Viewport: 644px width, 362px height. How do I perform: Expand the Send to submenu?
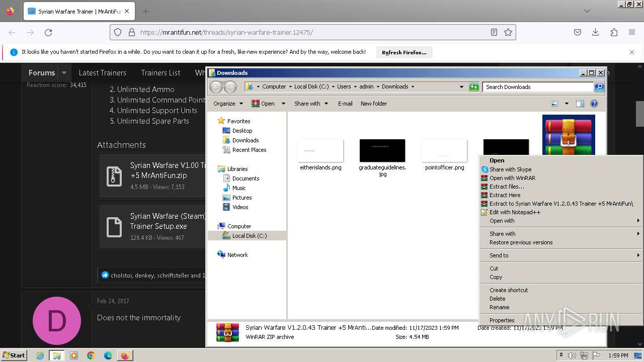click(561, 255)
